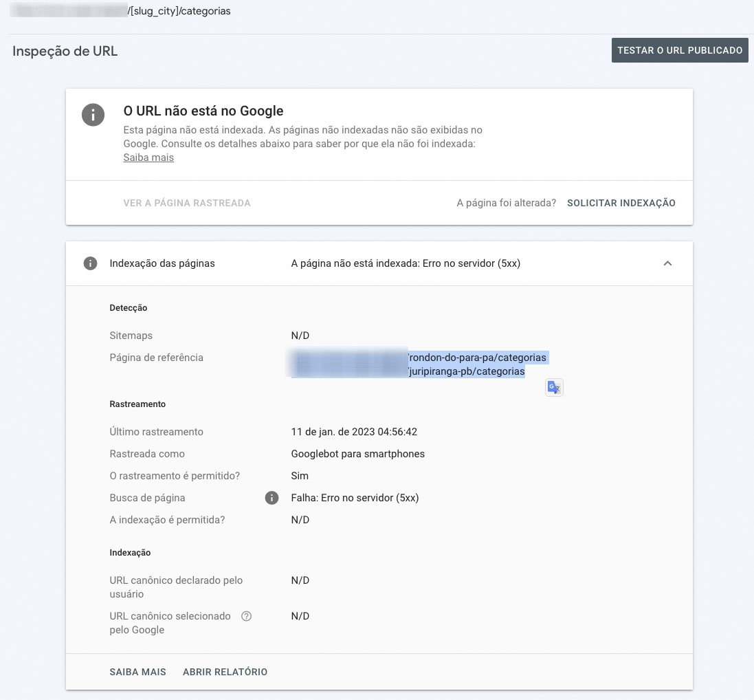
Task: Open "ABRIR RELATÓRIO" at the bottom
Action: 225,672
